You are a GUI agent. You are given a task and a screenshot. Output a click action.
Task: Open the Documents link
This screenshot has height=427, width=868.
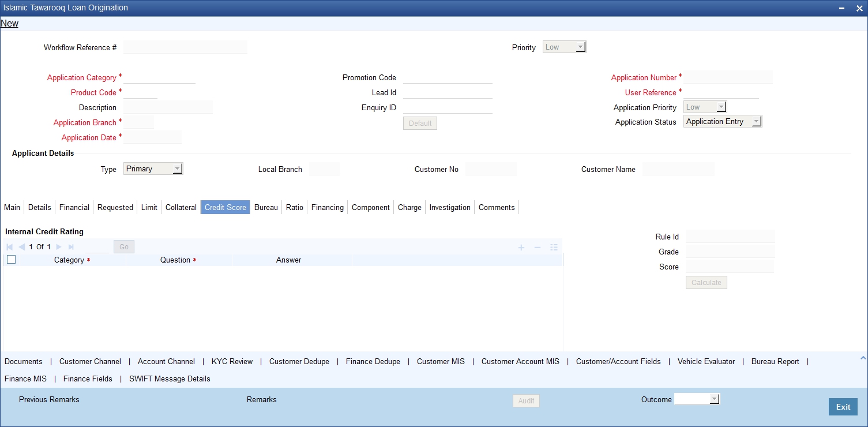(24, 361)
